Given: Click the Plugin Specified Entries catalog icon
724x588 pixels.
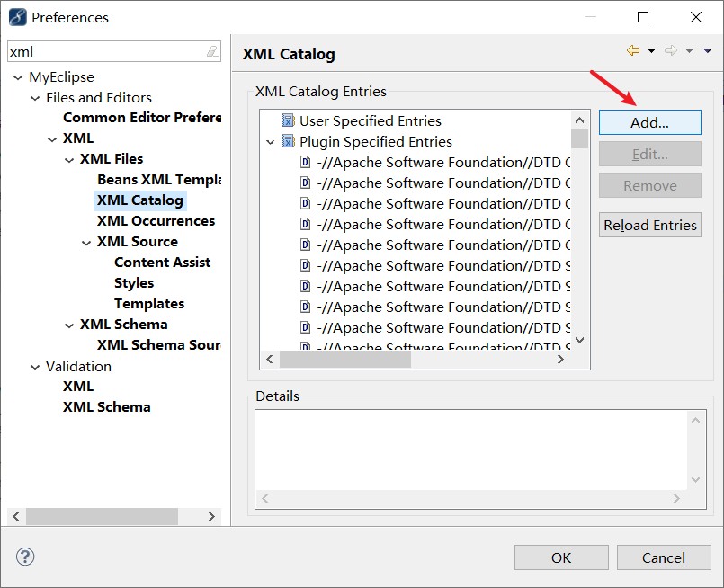Looking at the screenshot, I should (x=288, y=141).
